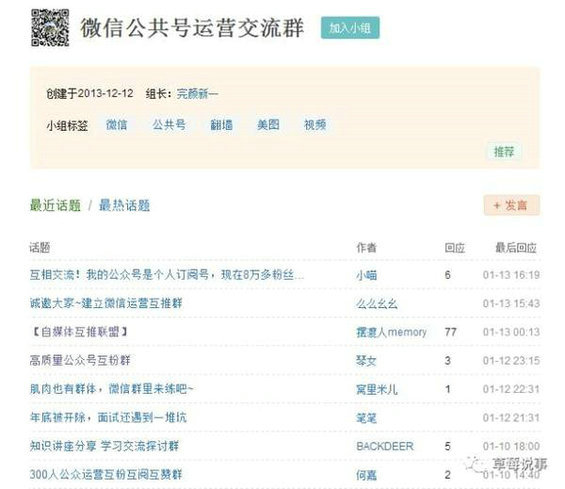The image size is (565, 489).
Task: Select the 微信 group tag
Action: 116,125
